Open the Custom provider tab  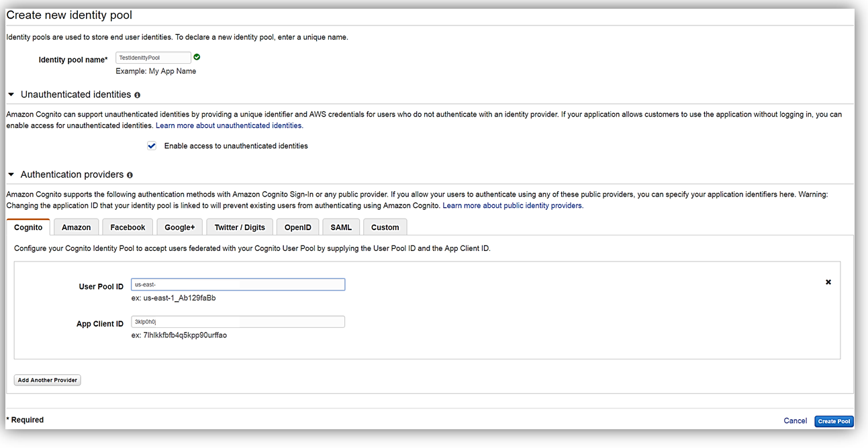click(385, 227)
